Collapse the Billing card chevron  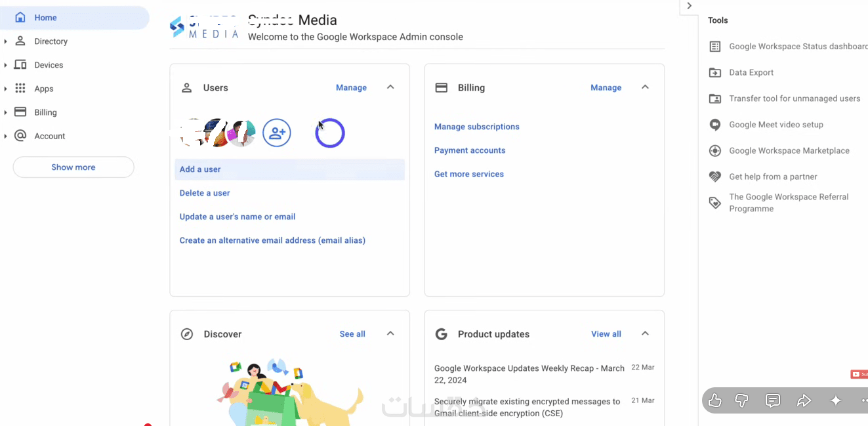pos(645,87)
